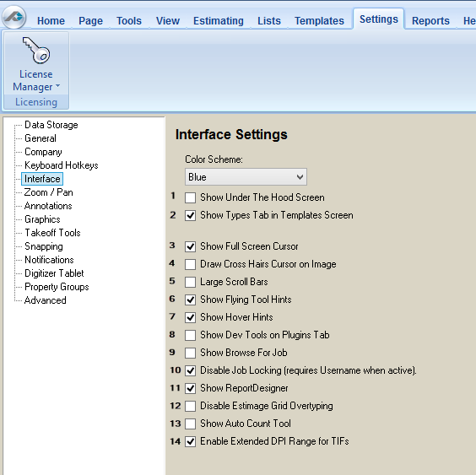
Task: Check the Show Auto Count Tool box
Action: [191, 424]
